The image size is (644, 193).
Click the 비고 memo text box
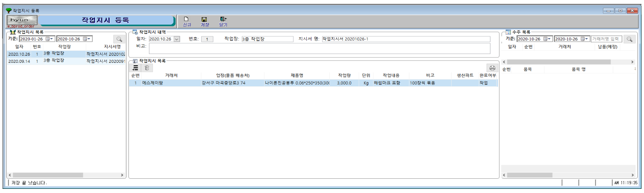319,49
